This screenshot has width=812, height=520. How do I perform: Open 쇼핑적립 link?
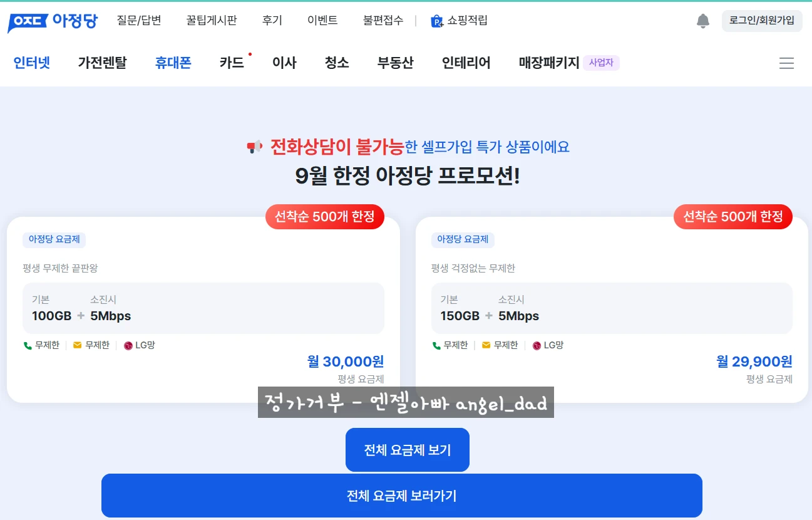(x=467, y=21)
